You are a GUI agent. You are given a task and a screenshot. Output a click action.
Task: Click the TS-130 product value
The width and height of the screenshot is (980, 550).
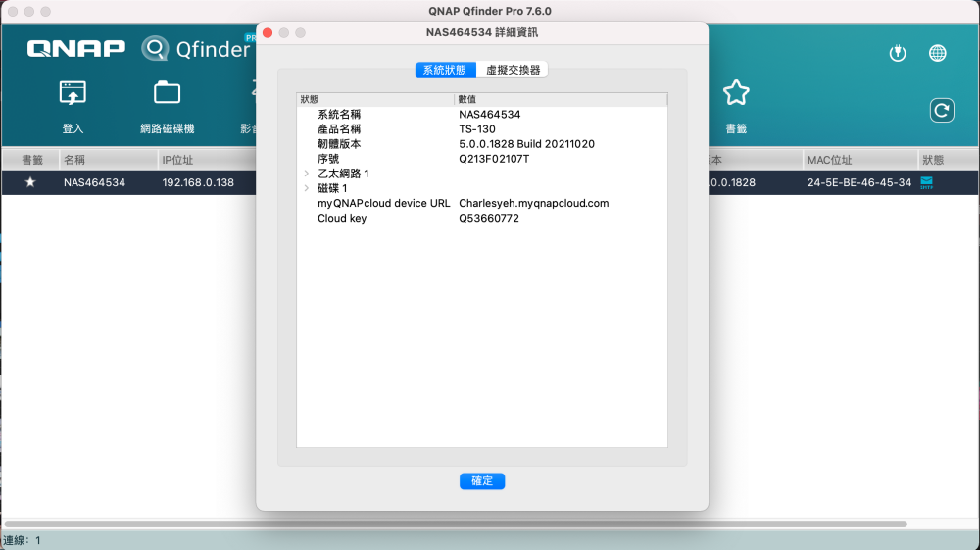[477, 129]
